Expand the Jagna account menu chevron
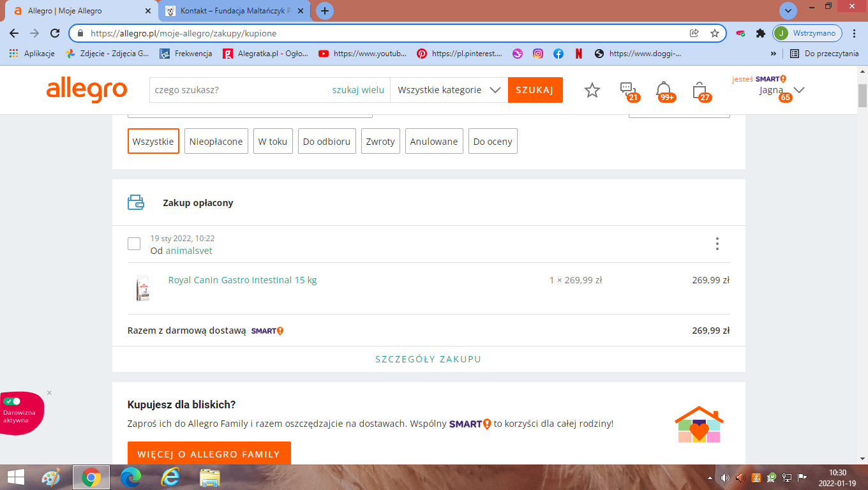 click(798, 90)
